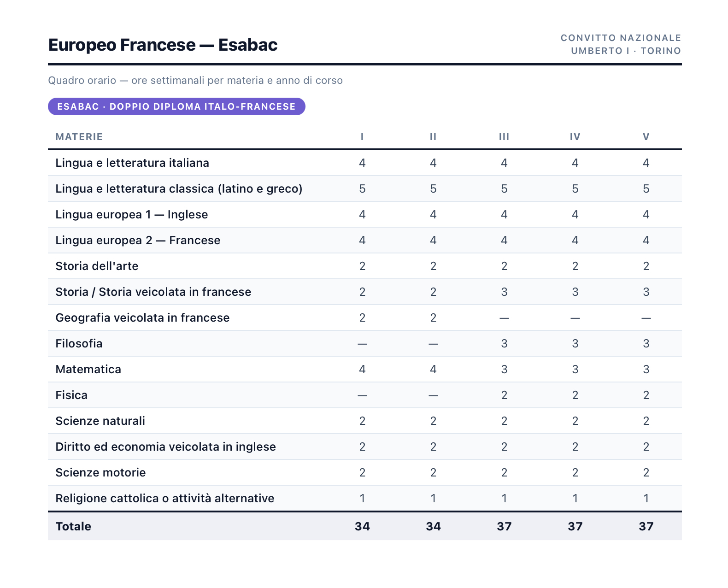Click the Fisica hours for year V
Screen dimensions: 728x588
tap(646, 395)
